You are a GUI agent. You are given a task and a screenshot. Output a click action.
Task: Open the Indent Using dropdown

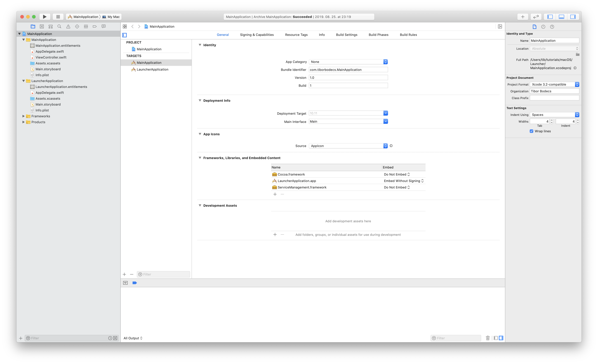tap(555, 115)
